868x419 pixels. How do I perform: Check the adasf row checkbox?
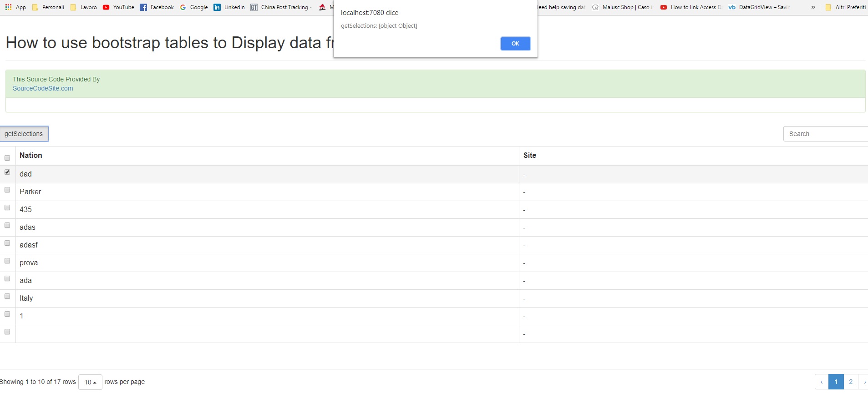[x=7, y=243]
